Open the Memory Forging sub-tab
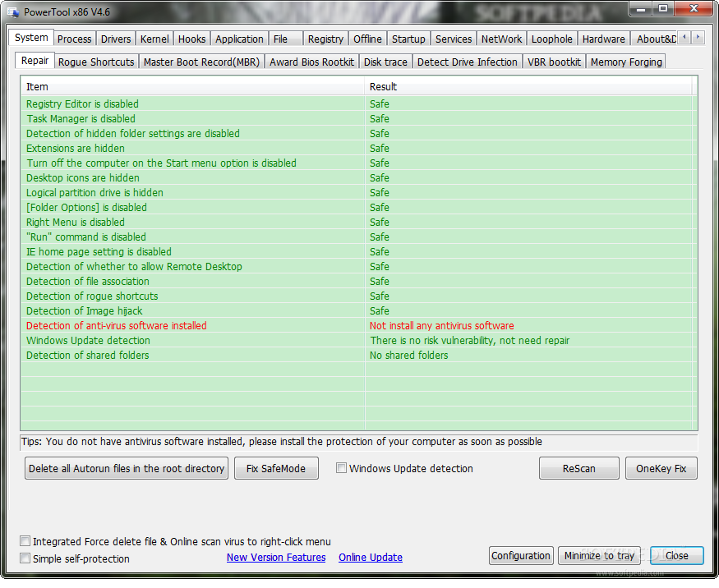The width and height of the screenshot is (719, 588). (626, 62)
